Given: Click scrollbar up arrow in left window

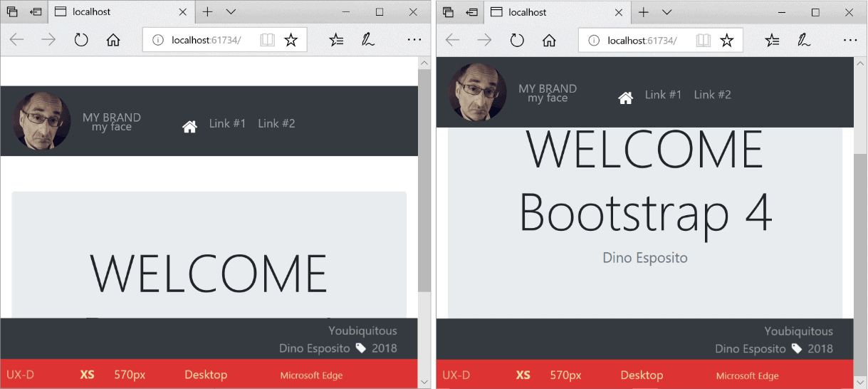Looking at the screenshot, I should [424, 63].
